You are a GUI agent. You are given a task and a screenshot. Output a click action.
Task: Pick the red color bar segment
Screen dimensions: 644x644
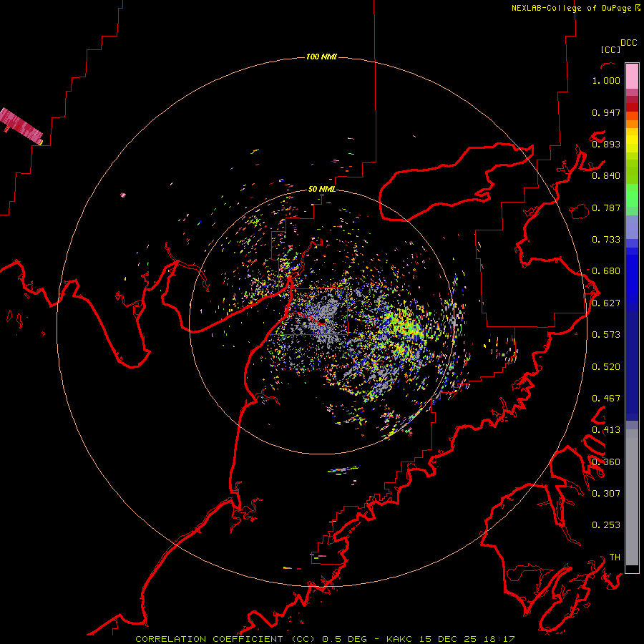632,107
